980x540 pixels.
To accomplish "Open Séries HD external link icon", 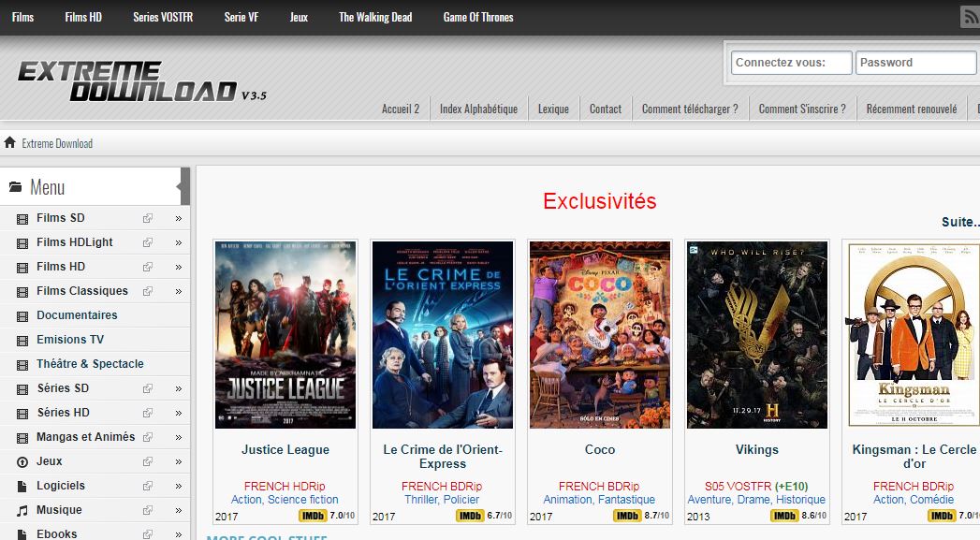I will tap(148, 413).
